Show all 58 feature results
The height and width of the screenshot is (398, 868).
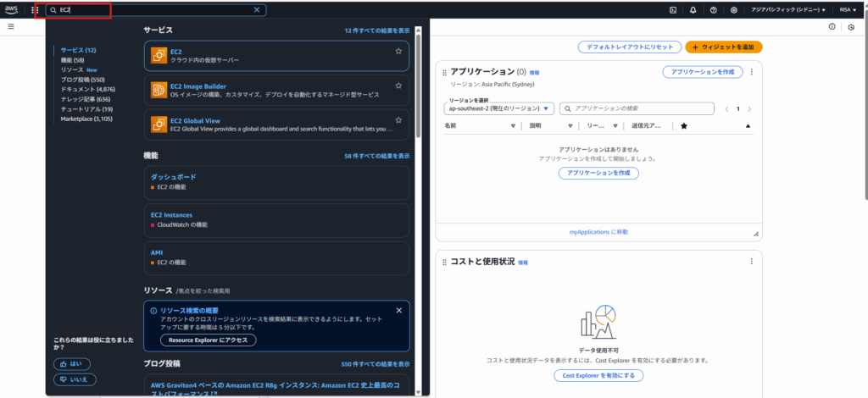(377, 157)
